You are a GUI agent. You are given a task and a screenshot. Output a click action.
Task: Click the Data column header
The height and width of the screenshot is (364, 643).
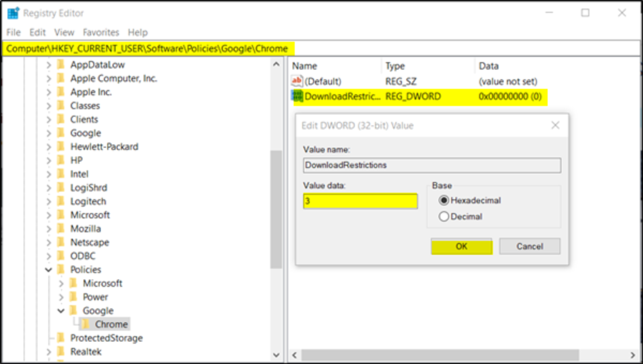[557, 66]
